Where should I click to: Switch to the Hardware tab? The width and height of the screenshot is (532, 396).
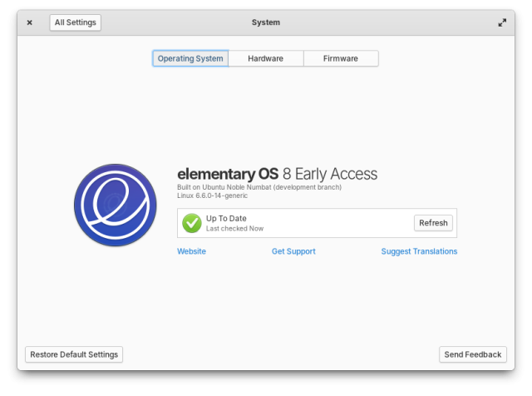[x=266, y=58]
